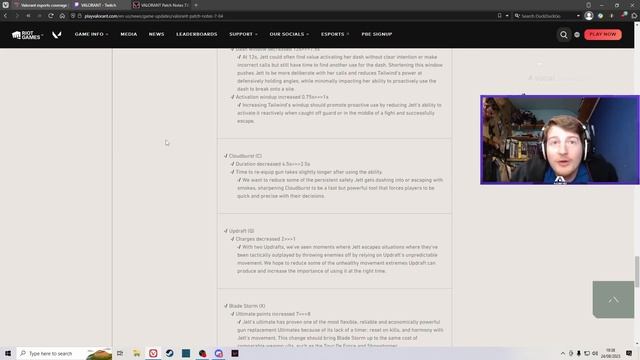Open the News nav item
Viewport: 640px width, 360px height.
[x=156, y=34]
